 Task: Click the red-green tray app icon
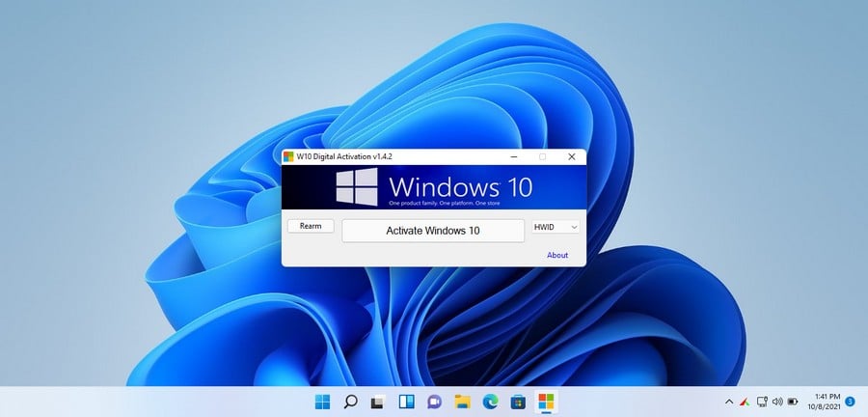pyautogui.click(x=745, y=402)
